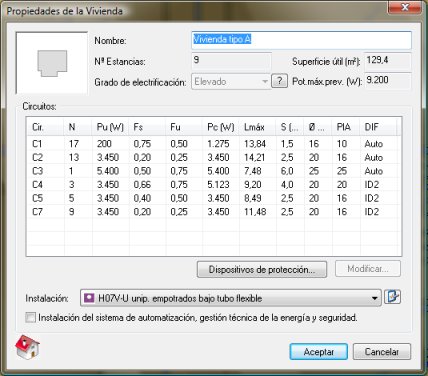Click the Lmáx value 8,49
The height and width of the screenshot is (376, 428).
[x=253, y=198]
